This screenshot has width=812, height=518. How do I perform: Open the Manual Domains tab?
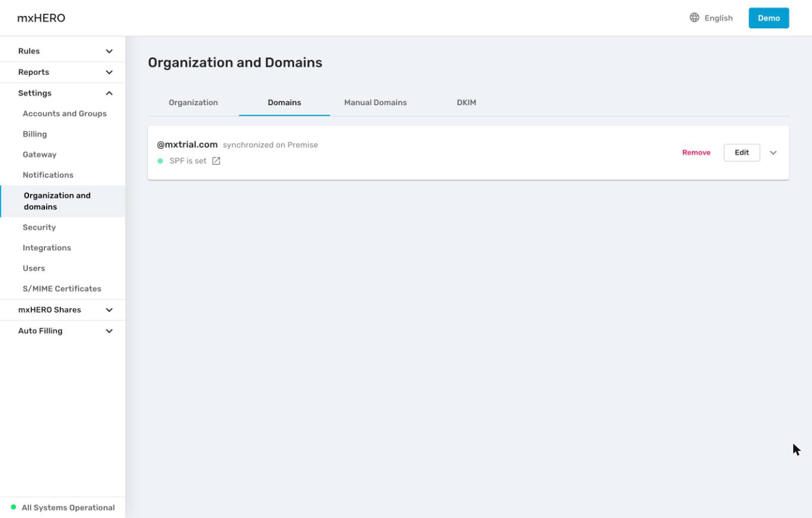(375, 103)
